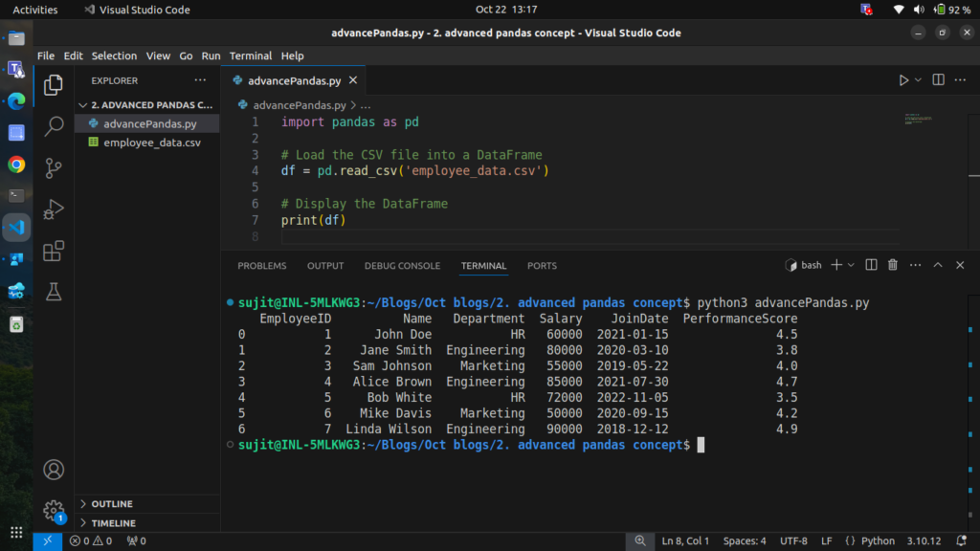The height and width of the screenshot is (551, 980).
Task: Open Google Chrome from the Ubuntu dock
Action: [x=16, y=164]
